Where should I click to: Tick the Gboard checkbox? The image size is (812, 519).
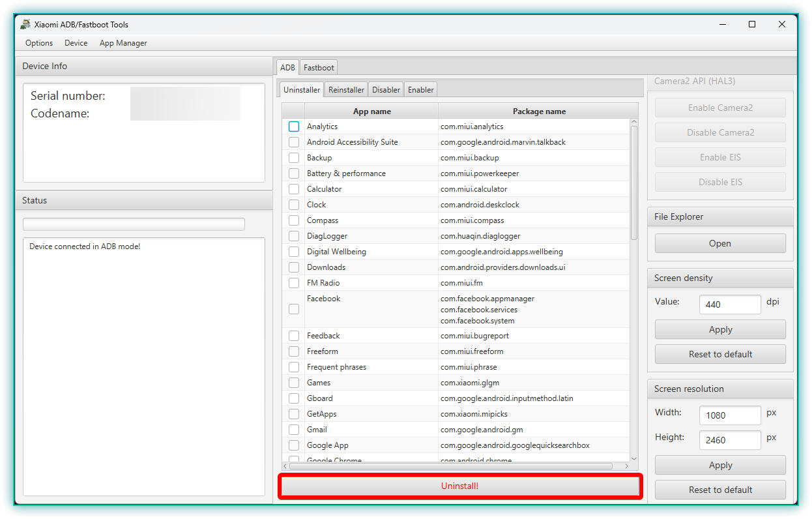click(x=294, y=398)
